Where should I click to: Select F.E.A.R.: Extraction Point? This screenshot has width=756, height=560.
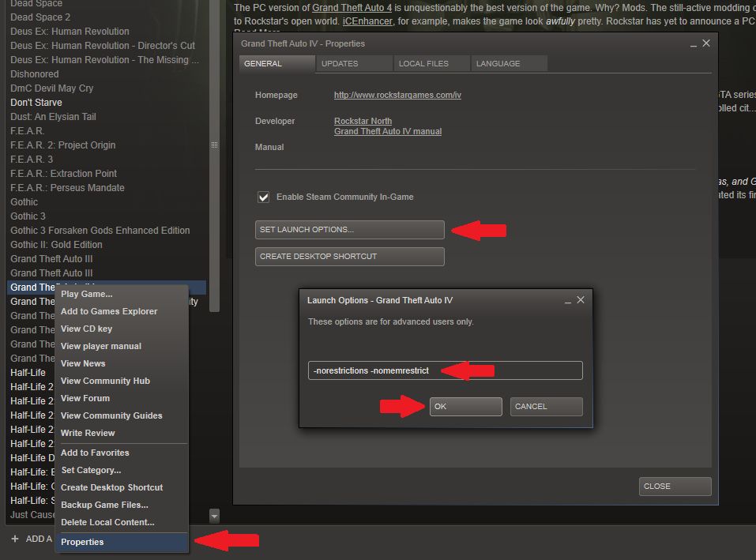tap(64, 174)
